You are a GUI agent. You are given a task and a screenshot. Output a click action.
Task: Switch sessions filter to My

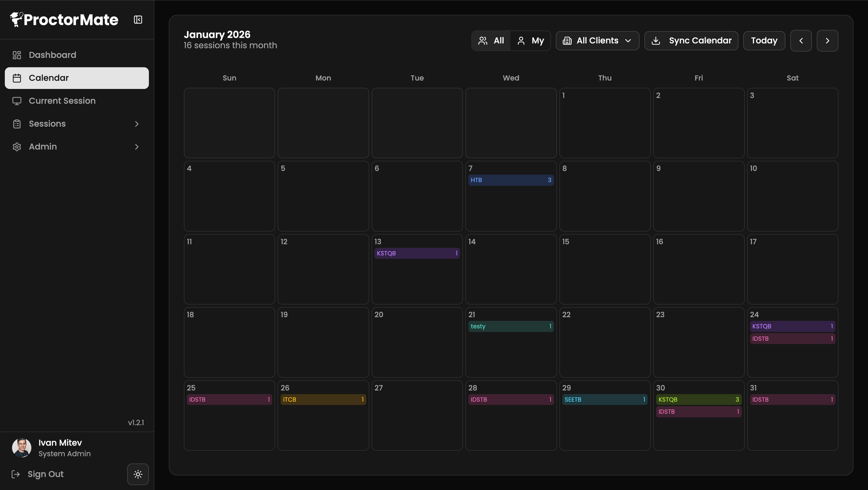(530, 40)
